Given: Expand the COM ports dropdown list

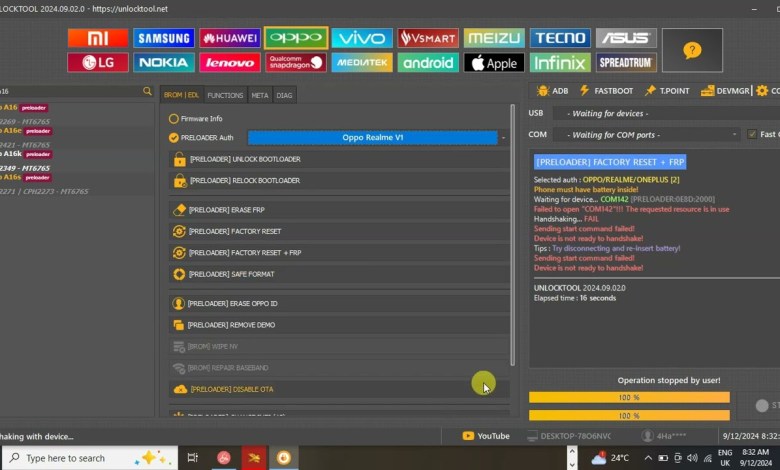Looking at the screenshot, I should pyautogui.click(x=650, y=134).
